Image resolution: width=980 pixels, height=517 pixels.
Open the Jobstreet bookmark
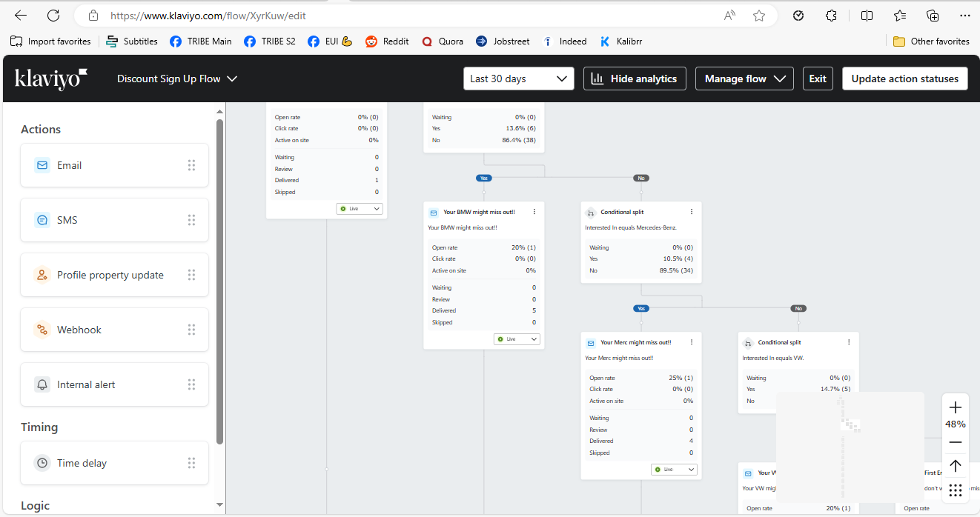pos(503,41)
